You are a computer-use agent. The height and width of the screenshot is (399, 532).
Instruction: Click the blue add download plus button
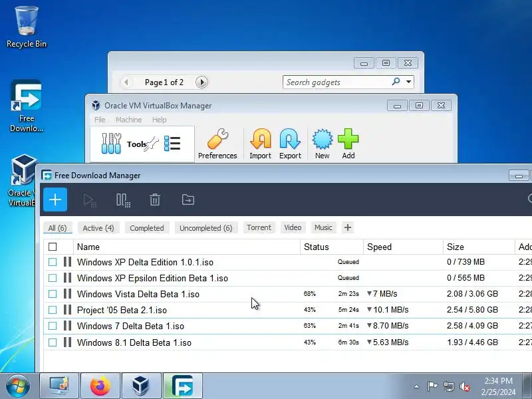pos(55,199)
